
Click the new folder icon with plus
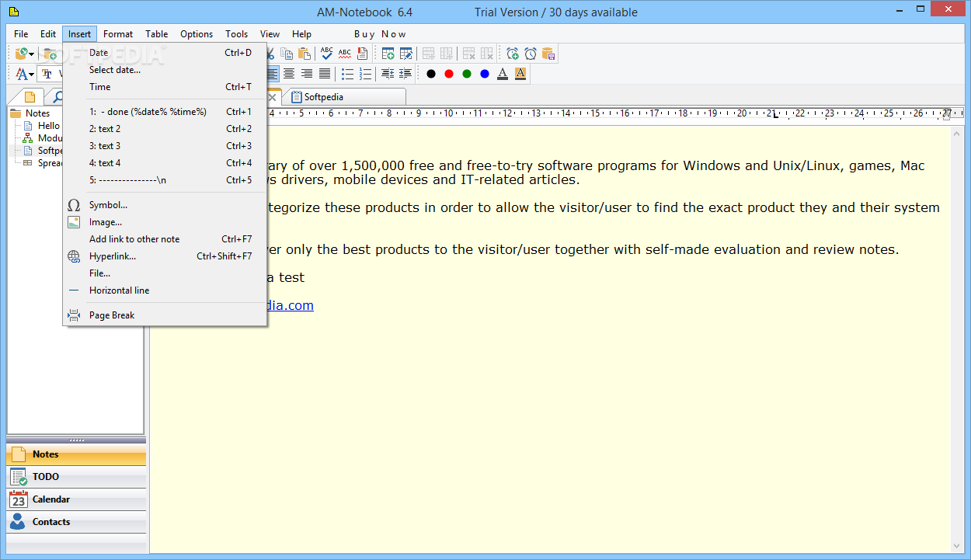point(50,54)
